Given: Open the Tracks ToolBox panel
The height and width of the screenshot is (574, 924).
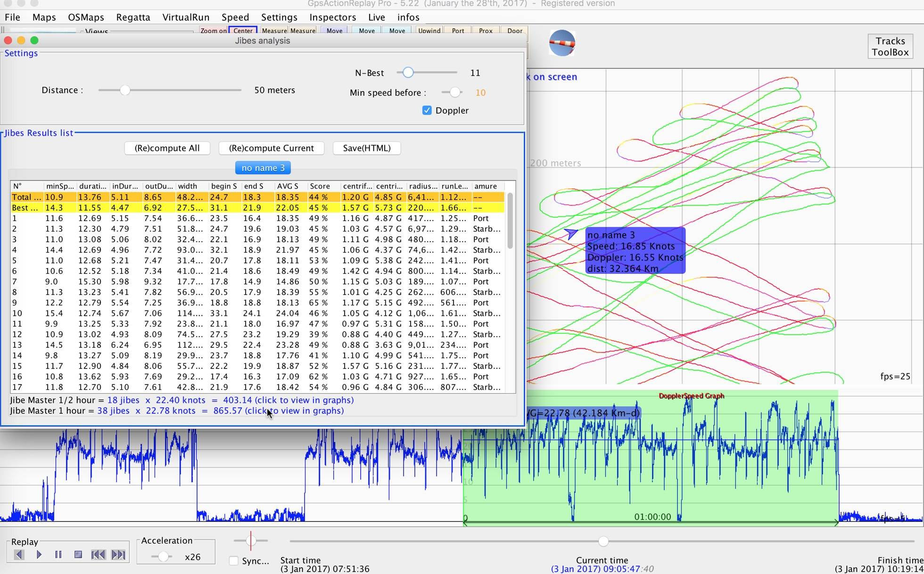Looking at the screenshot, I should pyautogui.click(x=890, y=47).
